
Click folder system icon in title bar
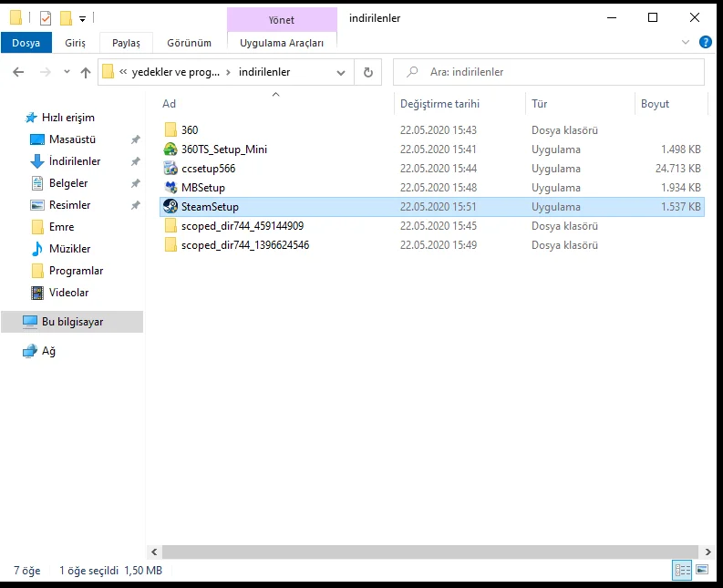click(15, 18)
